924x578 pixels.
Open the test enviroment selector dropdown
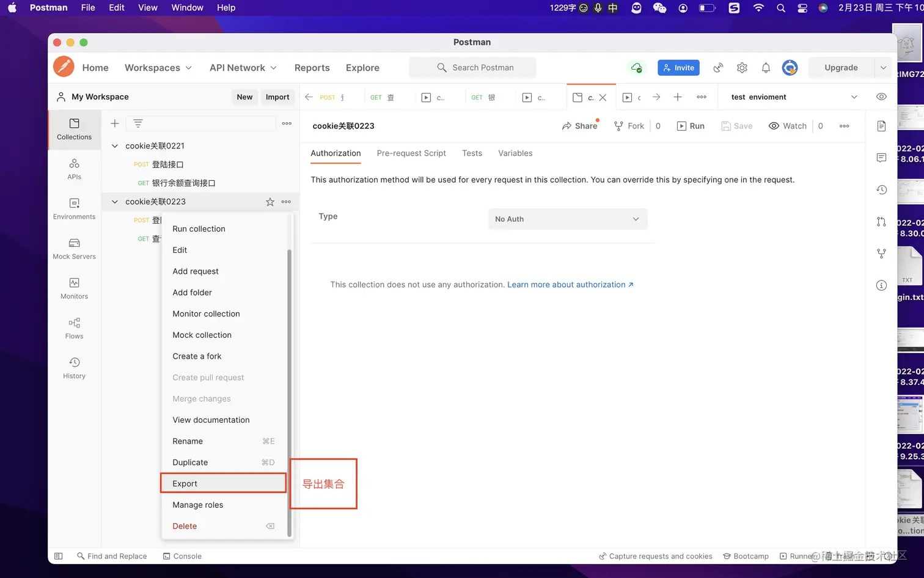794,97
